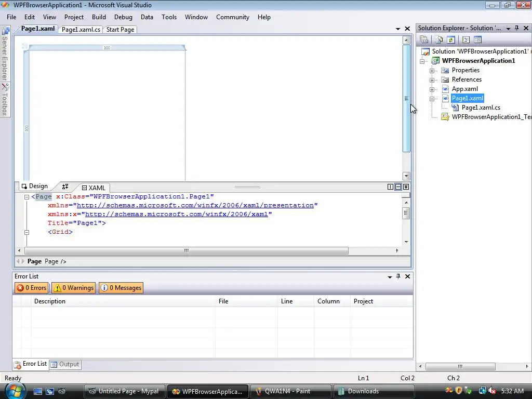Open the active files dropdown in editor
Image resolution: width=532 pixels, height=399 pixels.
(398, 29)
